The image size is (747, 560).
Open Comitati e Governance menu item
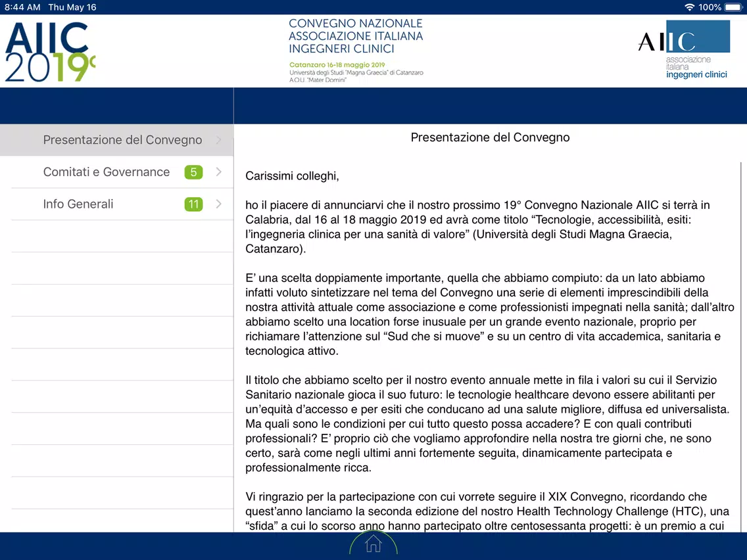(117, 172)
